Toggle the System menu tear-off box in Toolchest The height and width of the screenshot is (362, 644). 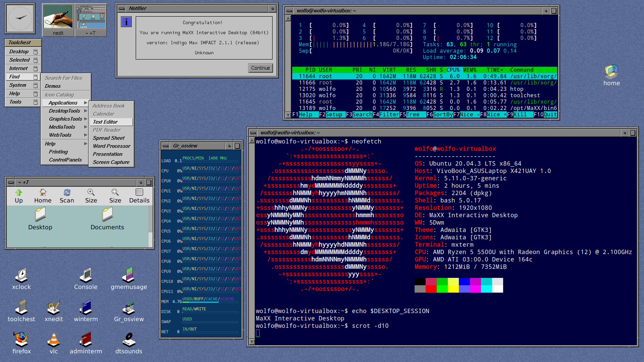click(x=36, y=85)
